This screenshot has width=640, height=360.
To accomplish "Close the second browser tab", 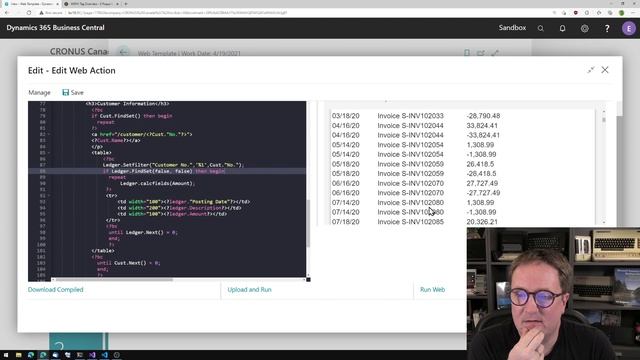I will (118, 4).
